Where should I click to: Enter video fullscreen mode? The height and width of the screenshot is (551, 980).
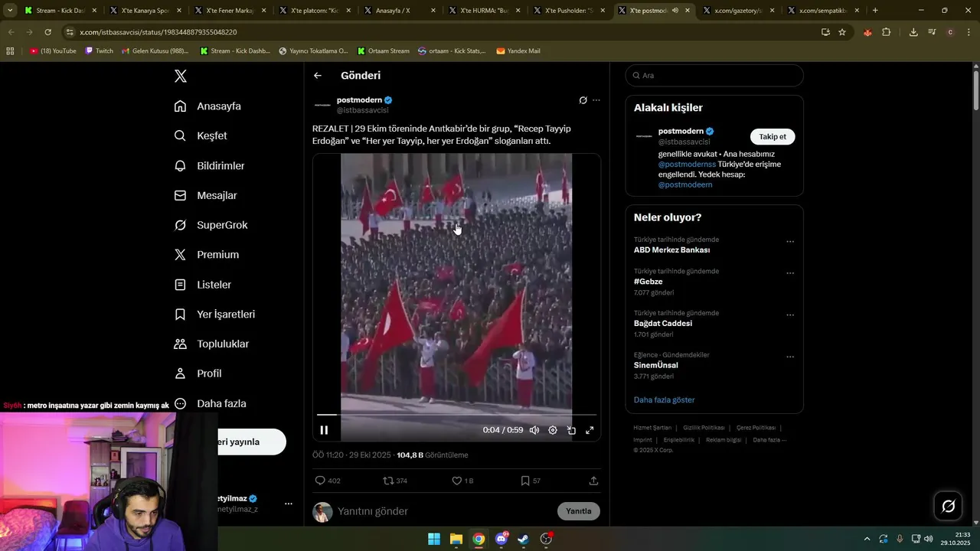click(590, 430)
